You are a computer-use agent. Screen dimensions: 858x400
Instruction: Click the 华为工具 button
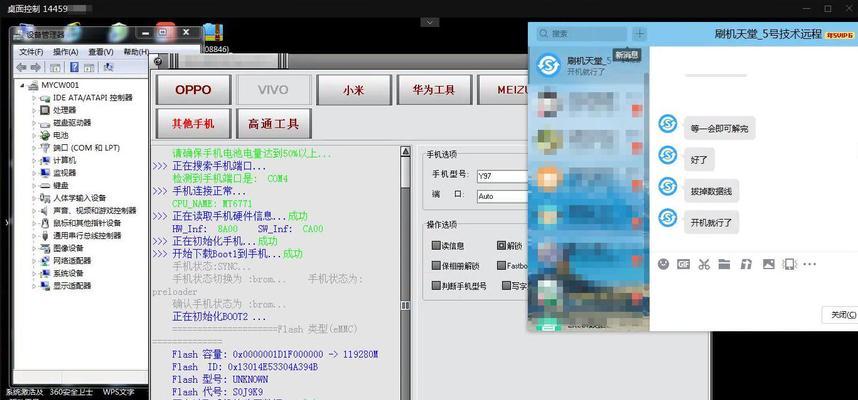point(434,90)
